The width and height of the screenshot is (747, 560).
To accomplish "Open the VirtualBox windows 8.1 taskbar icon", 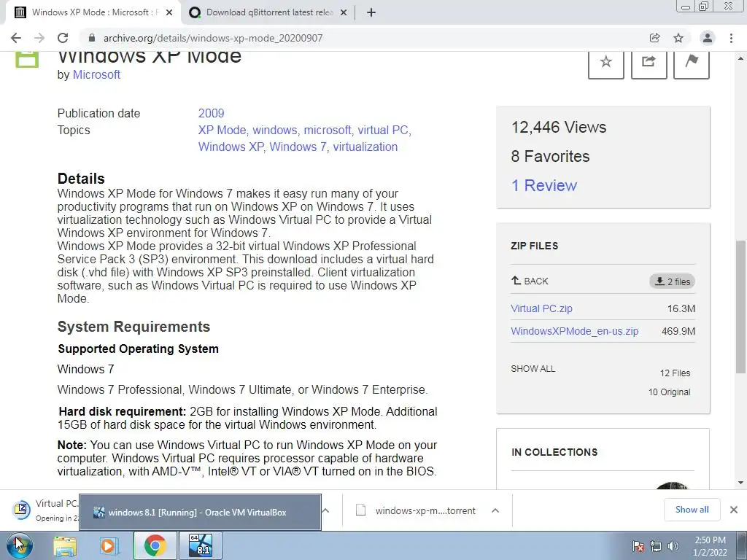I will [x=200, y=545].
